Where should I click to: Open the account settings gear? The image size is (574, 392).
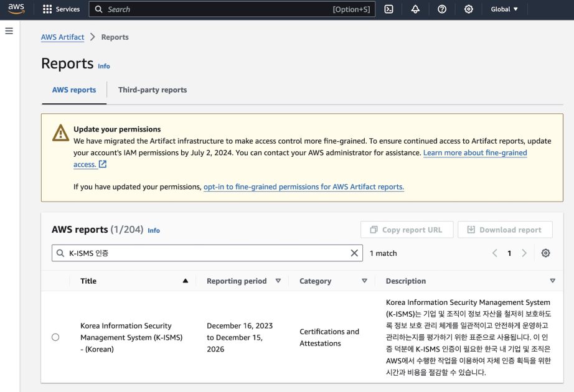(469, 9)
